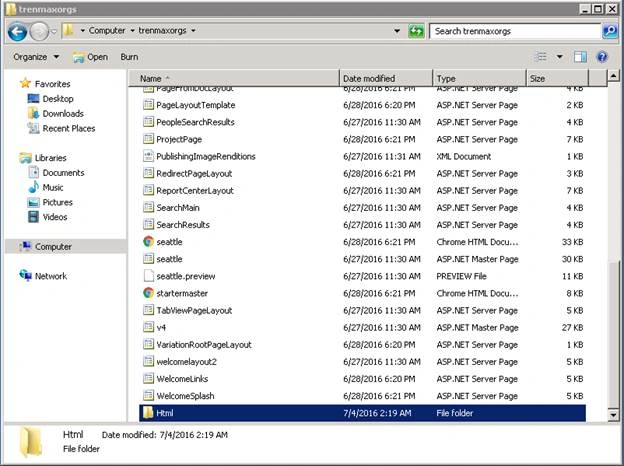
Task: Click the blue Help question mark icon
Action: pyautogui.click(x=602, y=57)
